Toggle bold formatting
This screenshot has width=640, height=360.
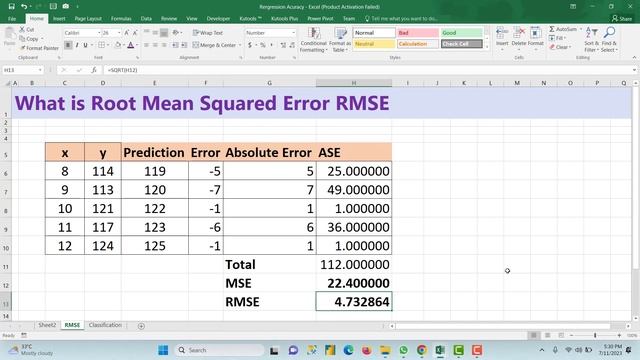pyautogui.click(x=68, y=45)
